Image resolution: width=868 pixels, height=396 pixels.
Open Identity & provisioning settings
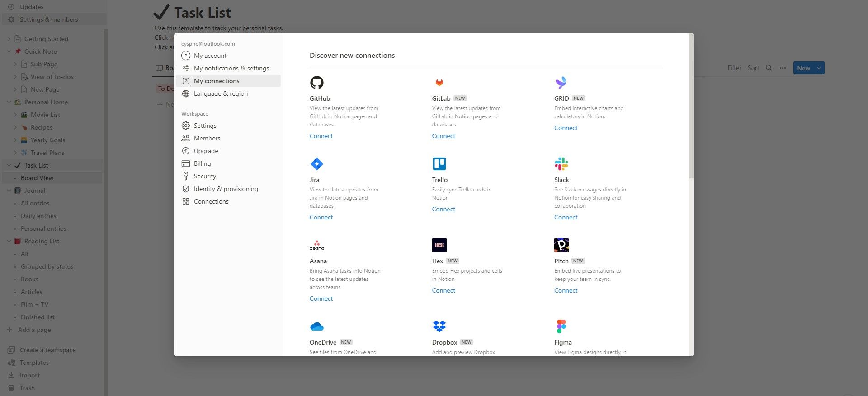coord(228,189)
